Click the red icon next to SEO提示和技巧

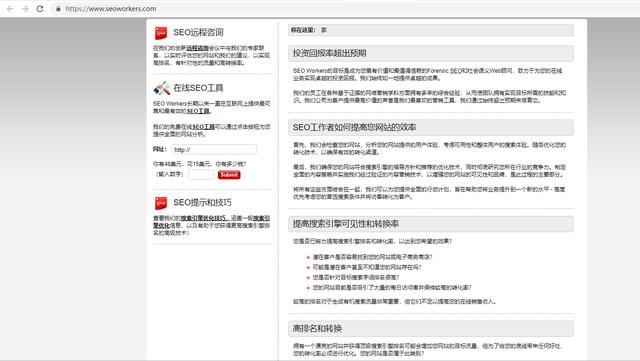161,203
